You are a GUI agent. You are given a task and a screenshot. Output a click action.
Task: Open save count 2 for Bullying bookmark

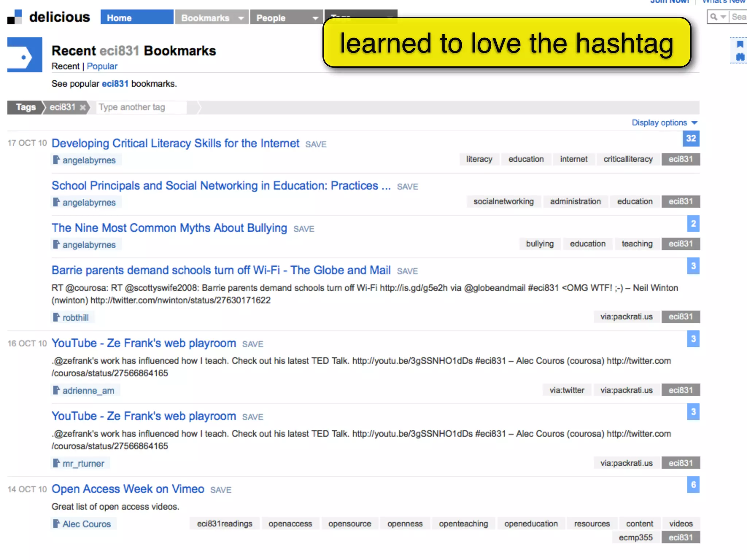693,223
